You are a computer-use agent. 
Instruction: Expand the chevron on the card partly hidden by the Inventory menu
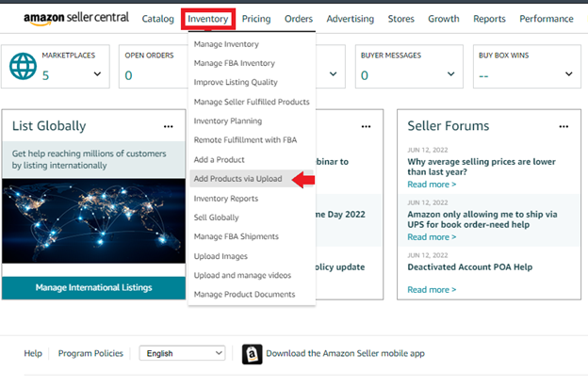(333, 74)
